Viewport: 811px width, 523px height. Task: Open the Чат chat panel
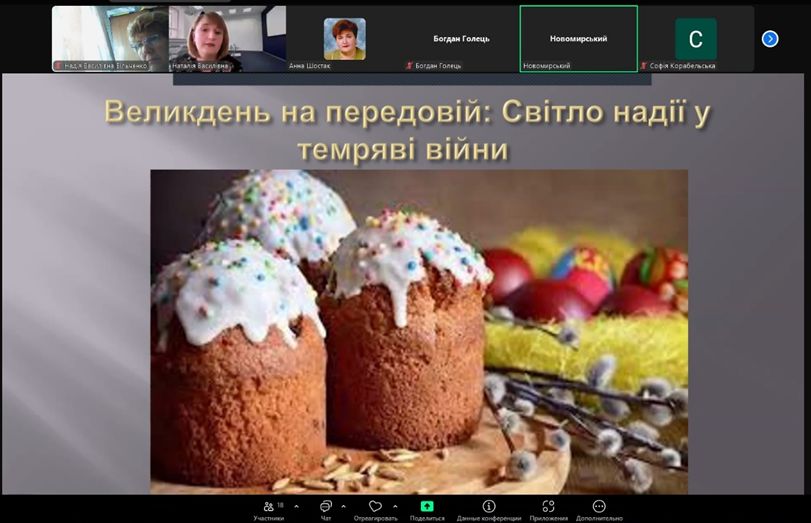point(326,509)
